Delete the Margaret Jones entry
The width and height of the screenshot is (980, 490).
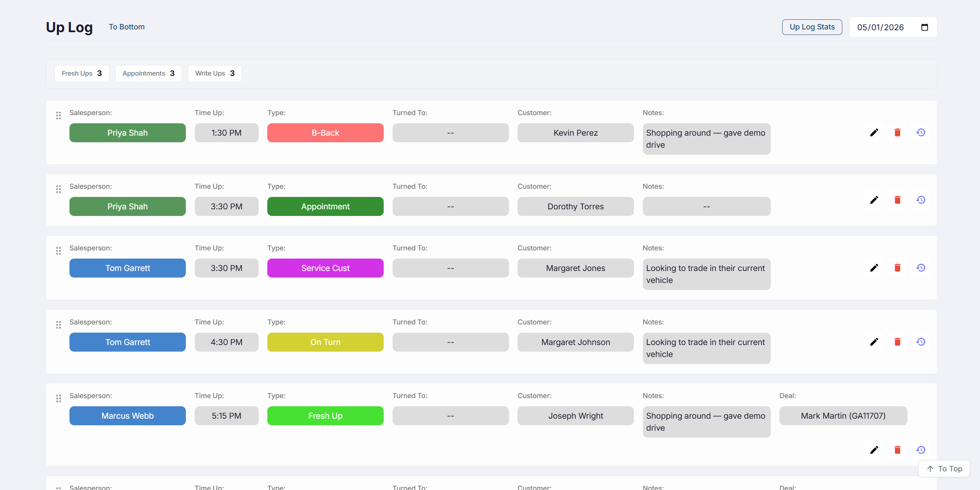897,268
